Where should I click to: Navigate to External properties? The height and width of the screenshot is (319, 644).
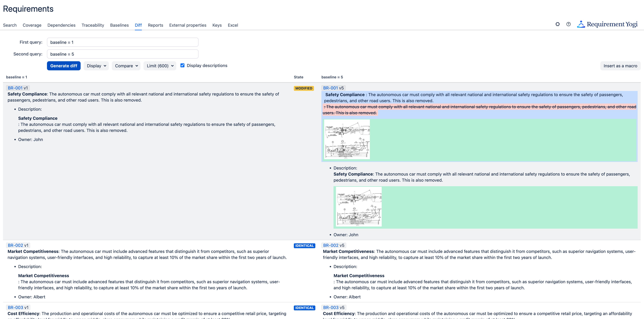188,25
